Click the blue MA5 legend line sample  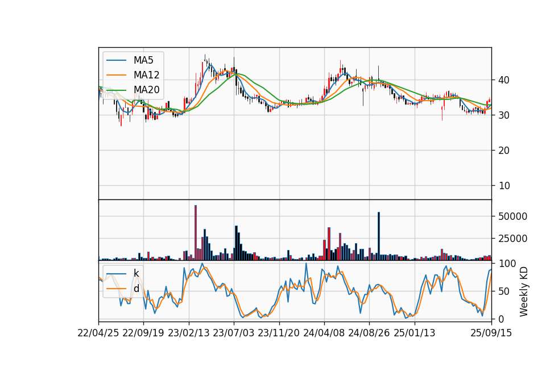pos(116,60)
